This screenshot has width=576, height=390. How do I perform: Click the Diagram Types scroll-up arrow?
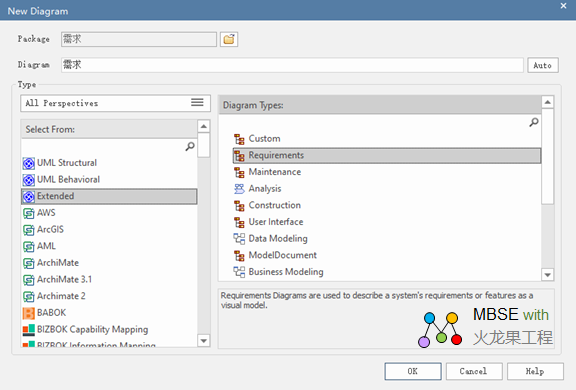tap(547, 102)
